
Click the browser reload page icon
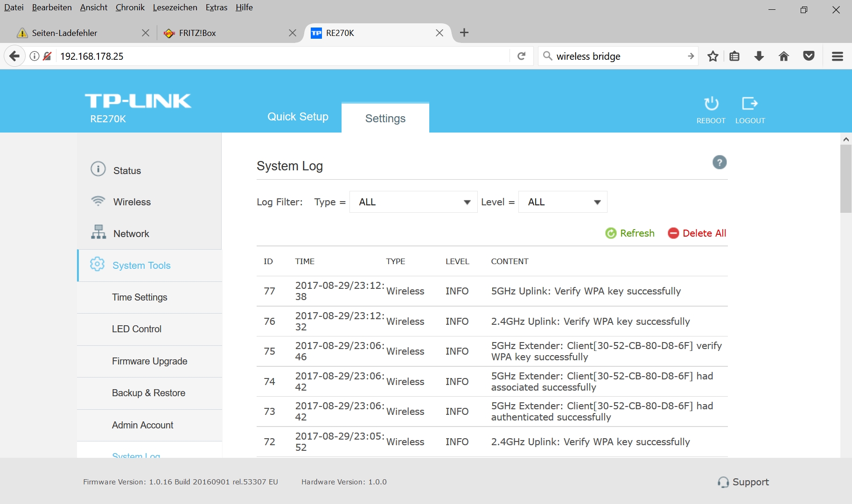coord(522,56)
